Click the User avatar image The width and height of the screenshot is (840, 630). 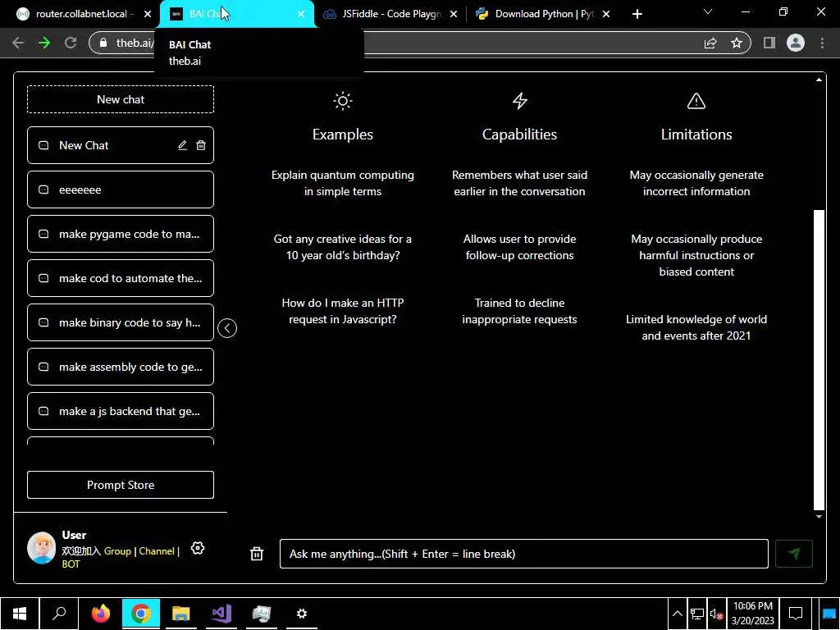[x=41, y=547]
